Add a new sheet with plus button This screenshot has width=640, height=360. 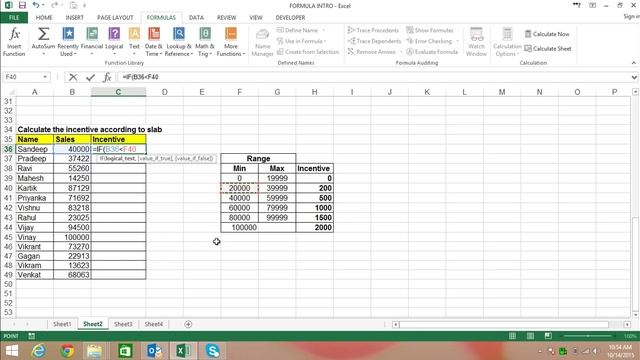[188, 324]
